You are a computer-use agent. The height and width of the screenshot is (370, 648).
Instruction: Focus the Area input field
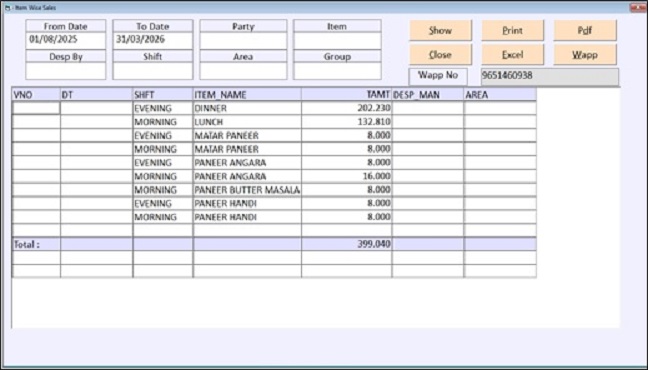pyautogui.click(x=243, y=71)
